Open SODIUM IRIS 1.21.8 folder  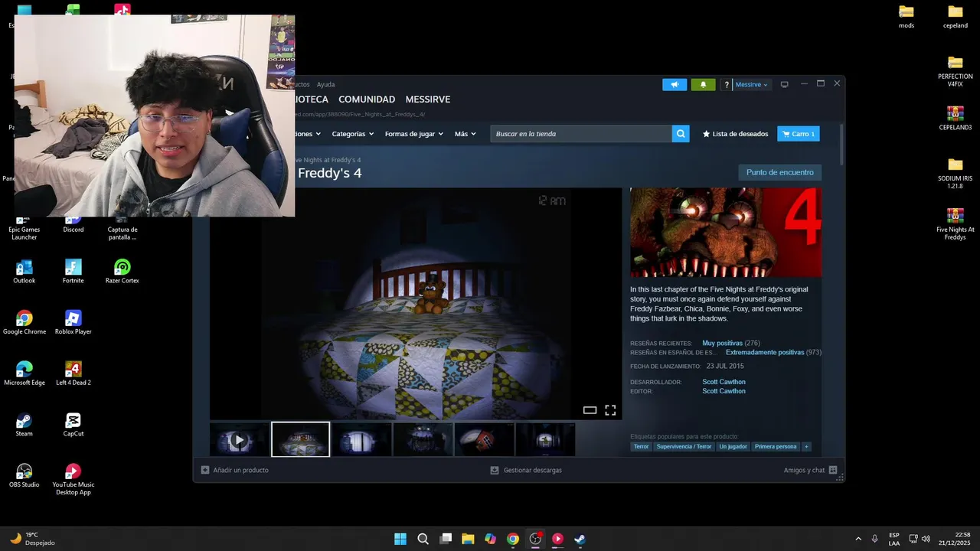[x=955, y=173]
